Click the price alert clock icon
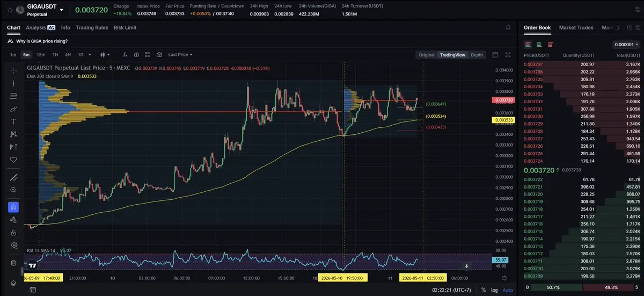644x296 pixels. coord(136,55)
